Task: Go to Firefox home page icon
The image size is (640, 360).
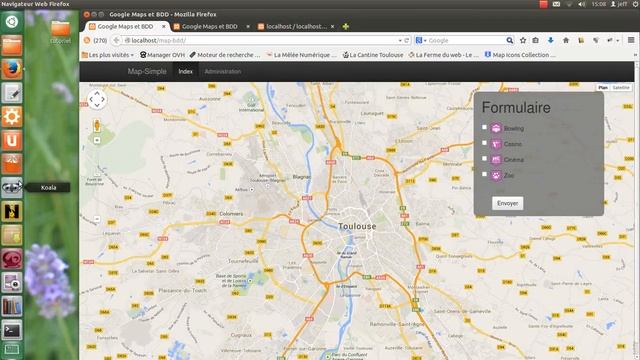Action: point(566,40)
